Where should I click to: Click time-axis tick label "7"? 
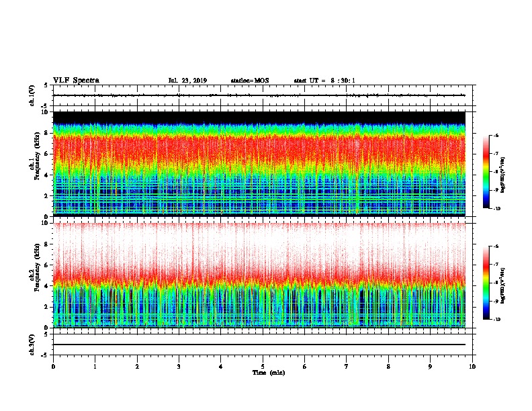pyautogui.click(x=347, y=367)
